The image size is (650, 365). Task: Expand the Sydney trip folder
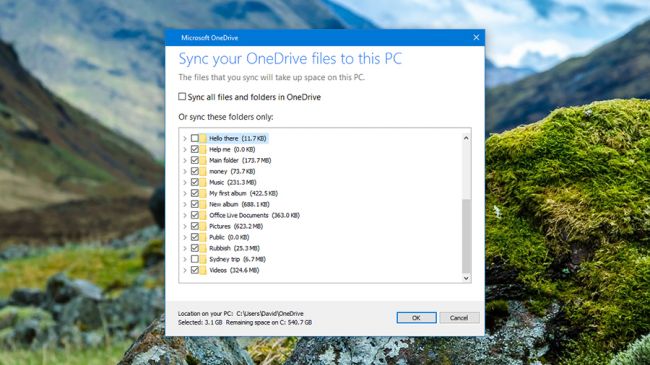pos(185,259)
